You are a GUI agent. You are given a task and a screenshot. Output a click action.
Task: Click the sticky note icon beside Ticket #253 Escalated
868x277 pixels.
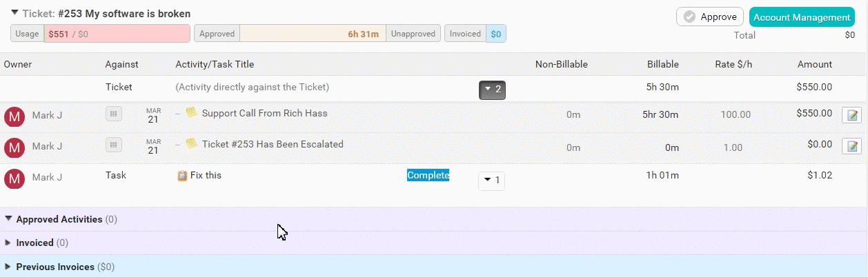pos(191,143)
